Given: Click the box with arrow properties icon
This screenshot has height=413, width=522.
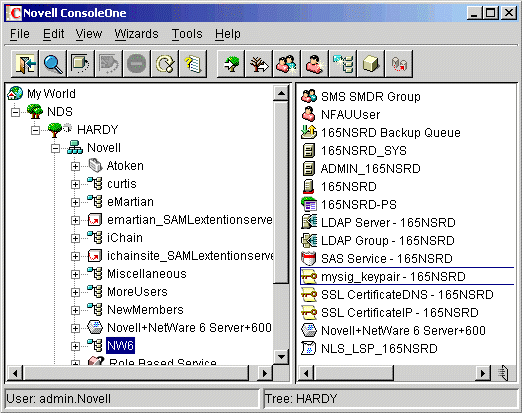Looking at the screenshot, I should click(81, 64).
